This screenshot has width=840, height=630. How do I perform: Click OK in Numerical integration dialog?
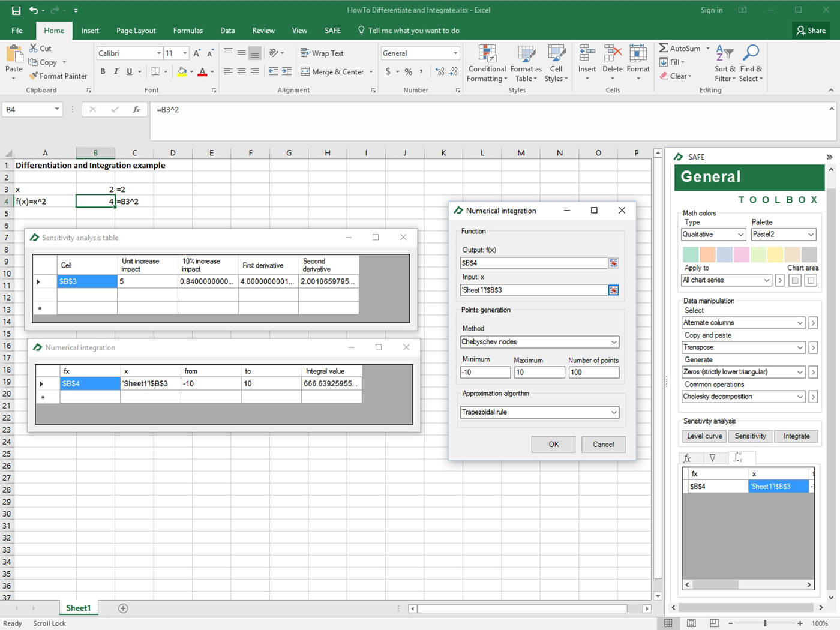pyautogui.click(x=553, y=445)
